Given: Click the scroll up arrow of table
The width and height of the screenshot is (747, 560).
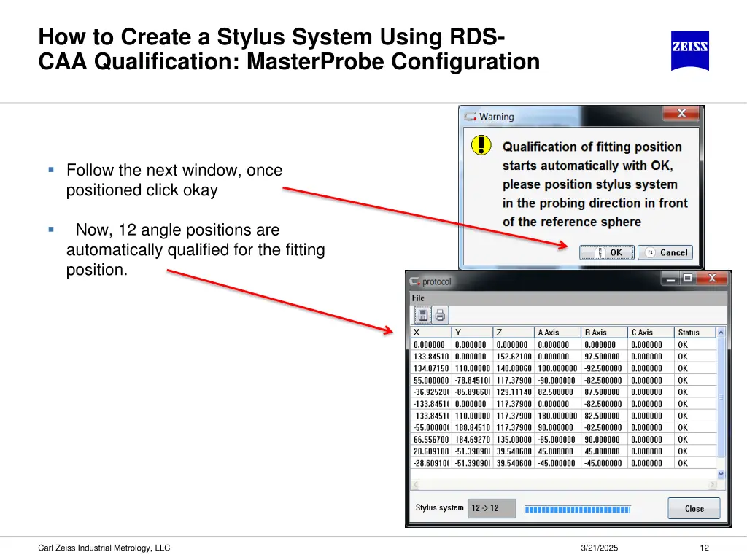Looking at the screenshot, I should (x=721, y=332).
